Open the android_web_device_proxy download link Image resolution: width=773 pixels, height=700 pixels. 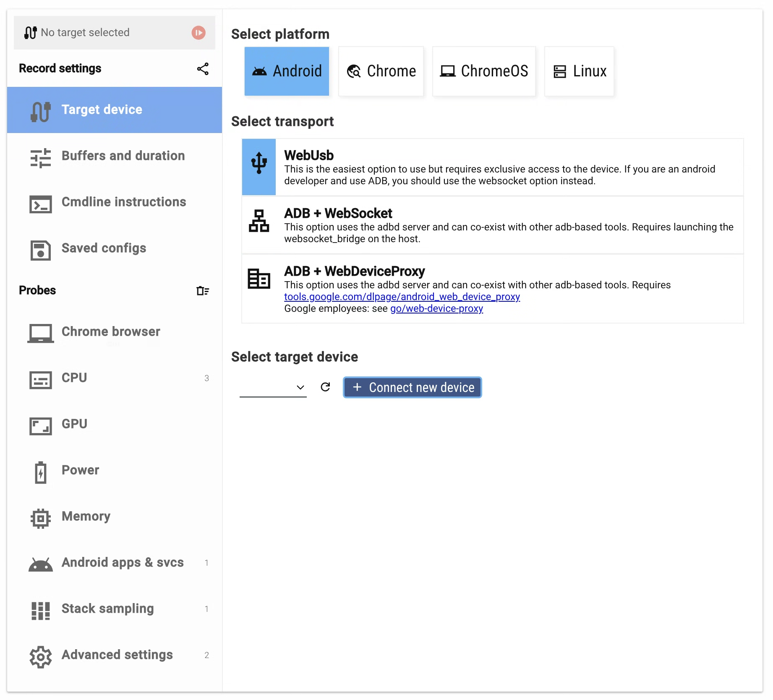click(402, 297)
